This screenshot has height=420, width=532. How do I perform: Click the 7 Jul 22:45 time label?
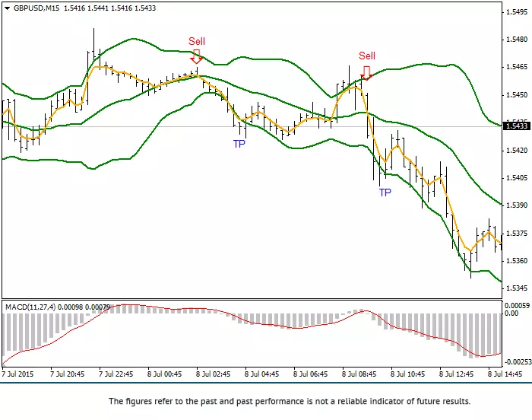(x=116, y=374)
